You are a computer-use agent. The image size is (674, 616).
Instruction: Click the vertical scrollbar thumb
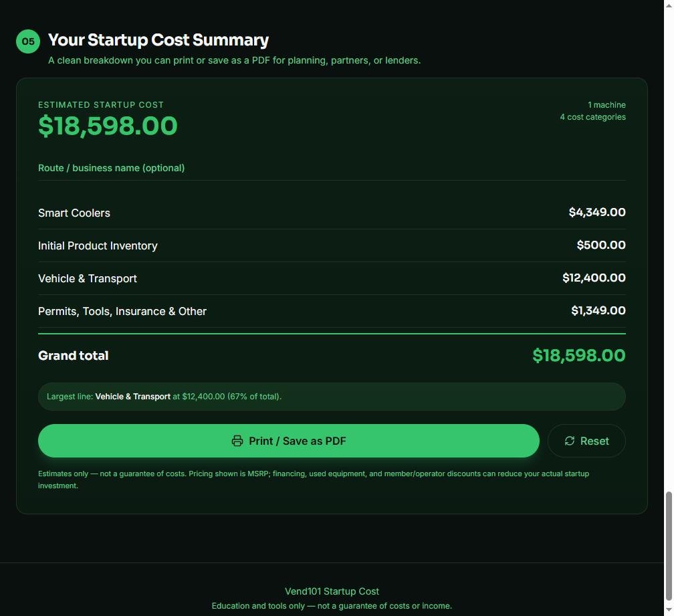click(x=669, y=546)
